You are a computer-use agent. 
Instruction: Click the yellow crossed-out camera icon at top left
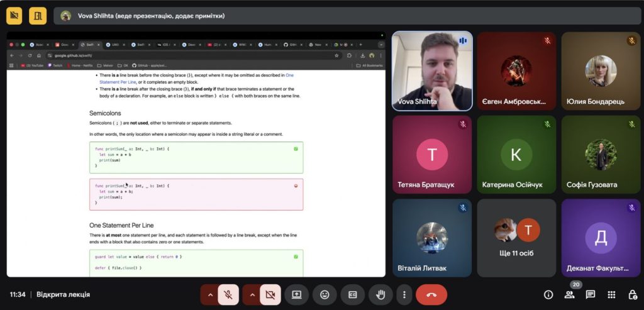click(x=14, y=16)
